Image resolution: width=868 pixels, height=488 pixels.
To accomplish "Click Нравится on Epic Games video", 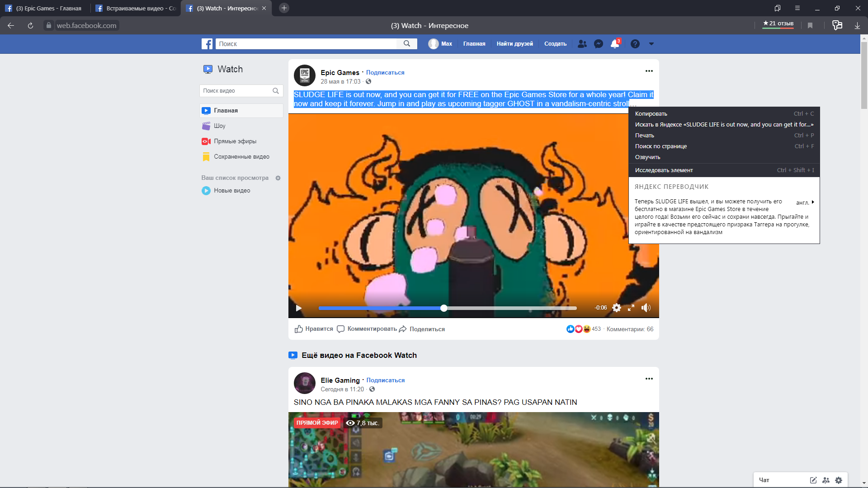I will pyautogui.click(x=314, y=329).
